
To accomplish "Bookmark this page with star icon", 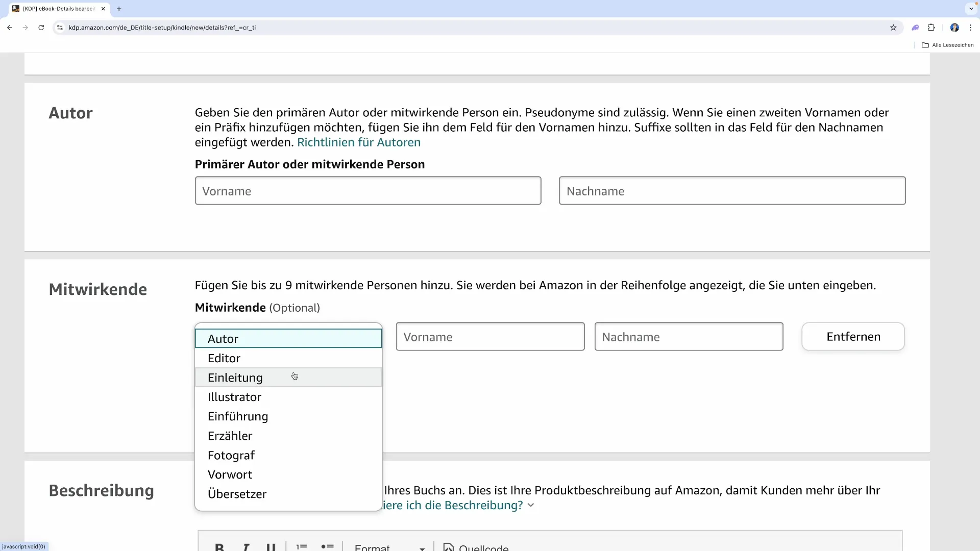I will (893, 28).
